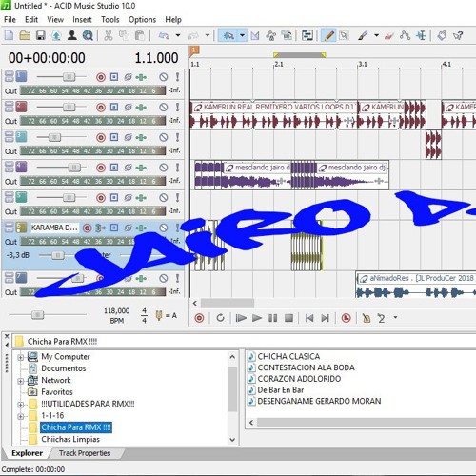Viewport: 476px width, 476px height.
Task: Select the Paint brush tool
Action: 363,35
